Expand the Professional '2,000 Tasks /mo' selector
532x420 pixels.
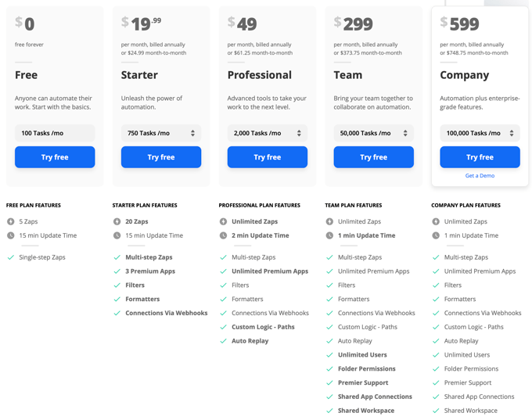click(x=268, y=133)
